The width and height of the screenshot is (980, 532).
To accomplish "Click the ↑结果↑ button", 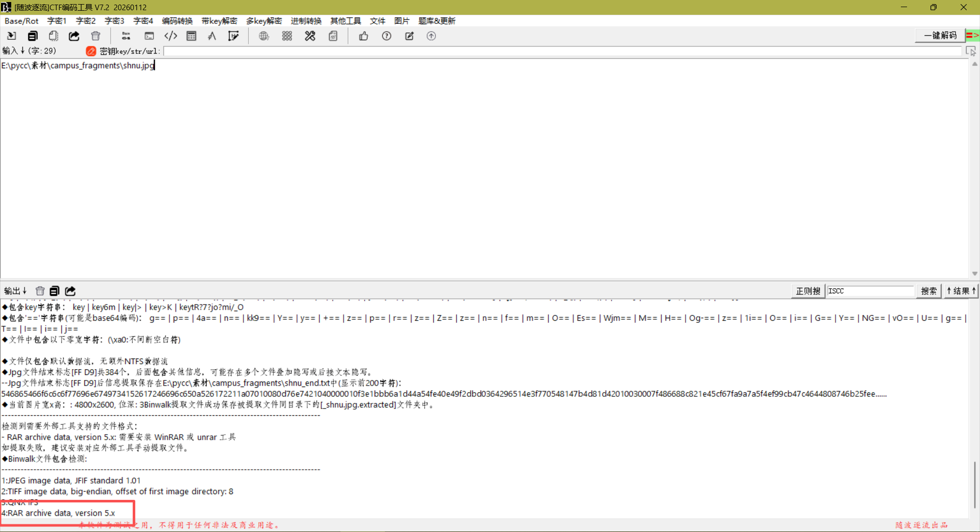I will [x=961, y=291].
